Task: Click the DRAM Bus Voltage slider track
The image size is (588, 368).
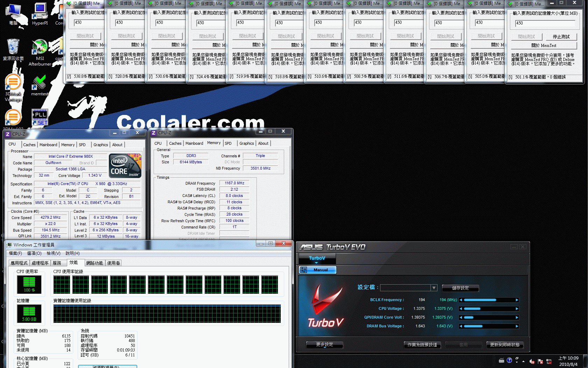Action: (489, 326)
